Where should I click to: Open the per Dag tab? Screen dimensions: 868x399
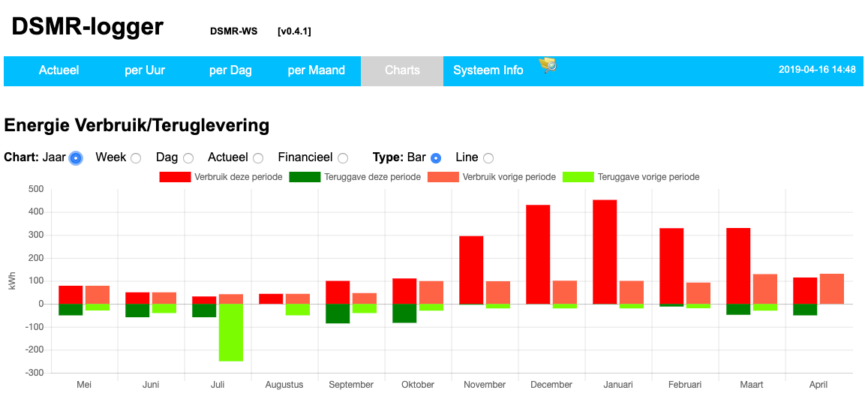tap(230, 70)
